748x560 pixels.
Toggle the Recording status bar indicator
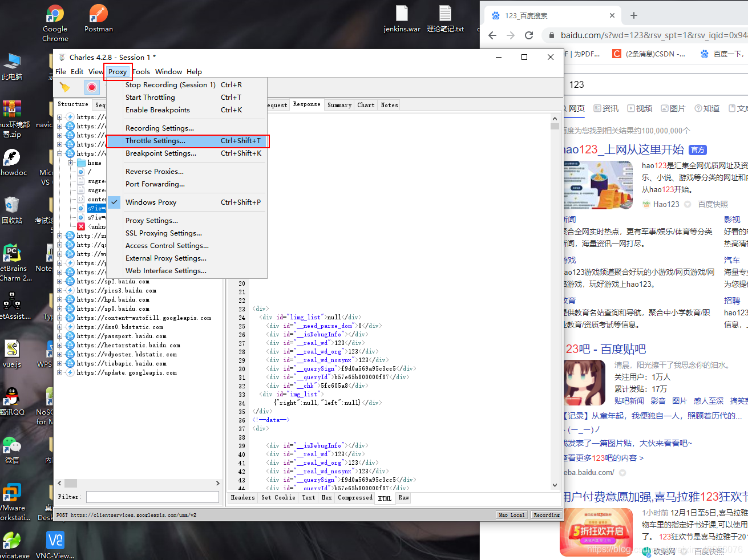coord(546,515)
